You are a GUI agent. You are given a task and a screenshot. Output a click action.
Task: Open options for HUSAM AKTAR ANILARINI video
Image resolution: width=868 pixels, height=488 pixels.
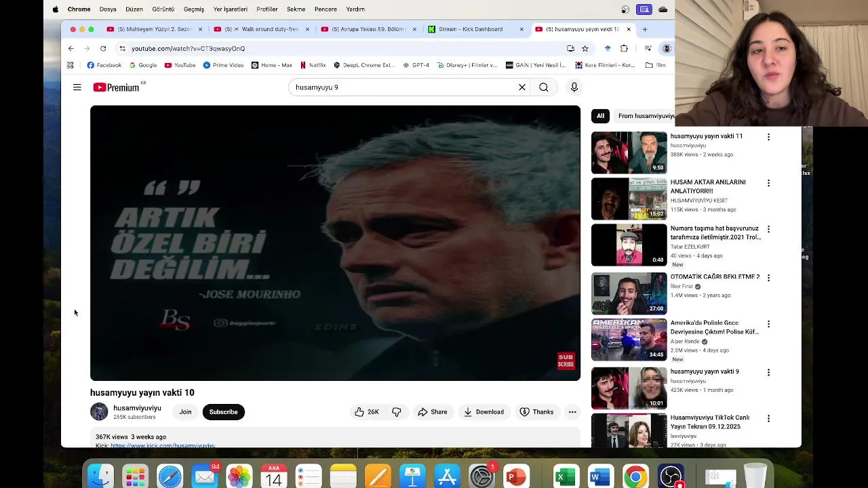click(768, 183)
